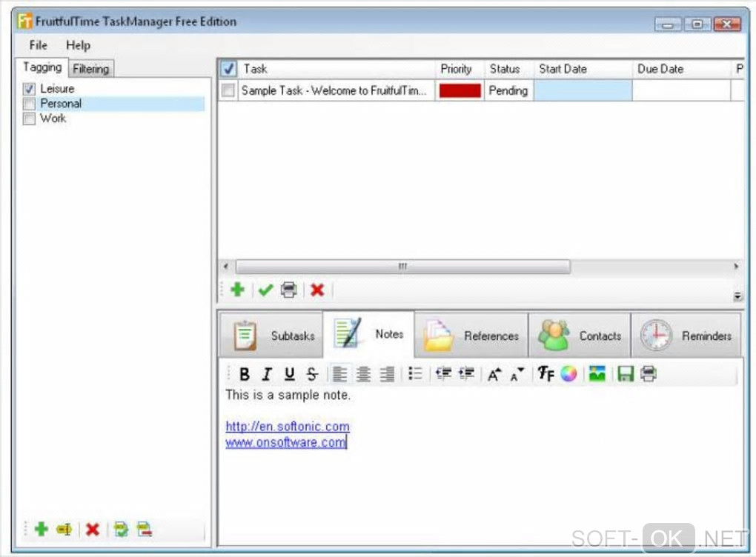Open font chooser in notes toolbar
This screenshot has width=756, height=557.
click(x=546, y=374)
